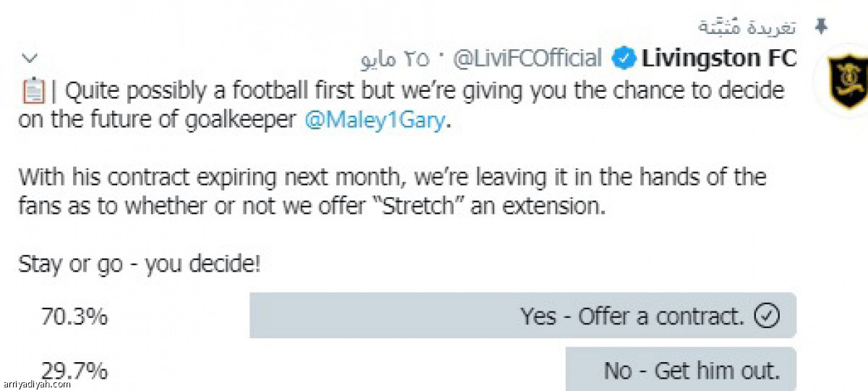868x391 pixels.
Task: Click the pinned tweet pushpin icon
Action: [820, 27]
